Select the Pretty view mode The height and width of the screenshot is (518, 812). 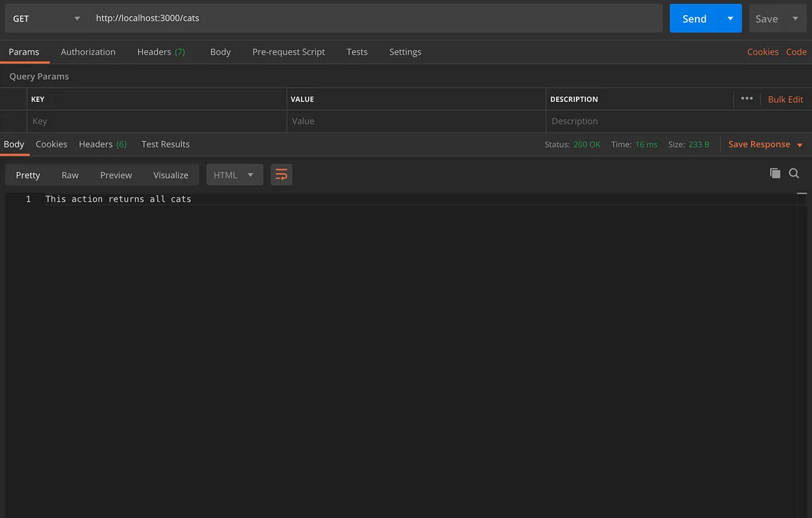(x=28, y=175)
